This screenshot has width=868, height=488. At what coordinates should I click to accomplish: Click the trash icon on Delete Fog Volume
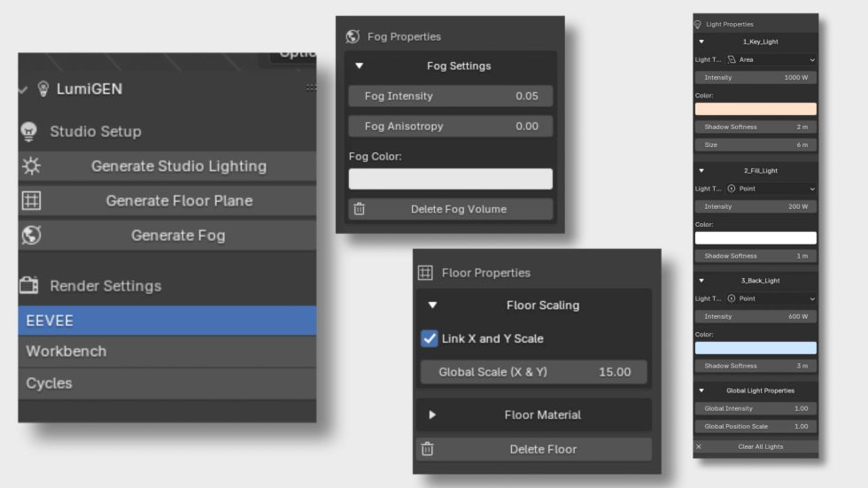(x=359, y=209)
